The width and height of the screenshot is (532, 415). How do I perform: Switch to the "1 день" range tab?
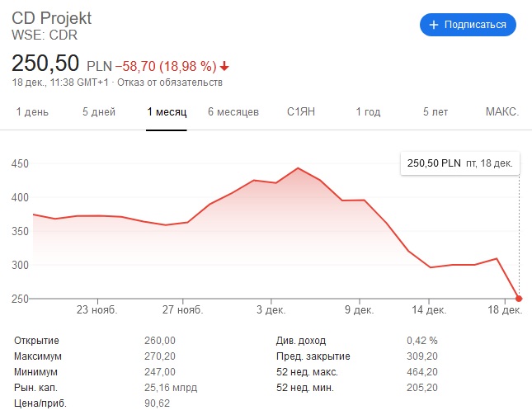32,111
